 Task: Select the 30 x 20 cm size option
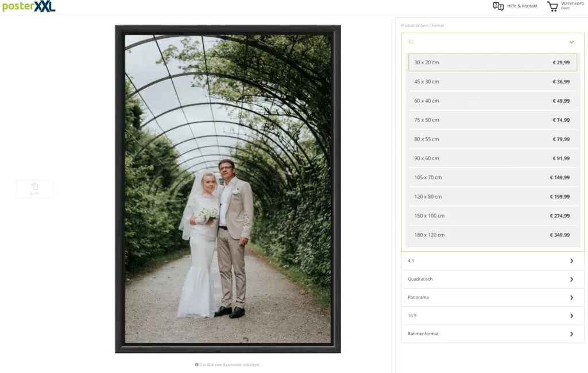[x=492, y=63]
